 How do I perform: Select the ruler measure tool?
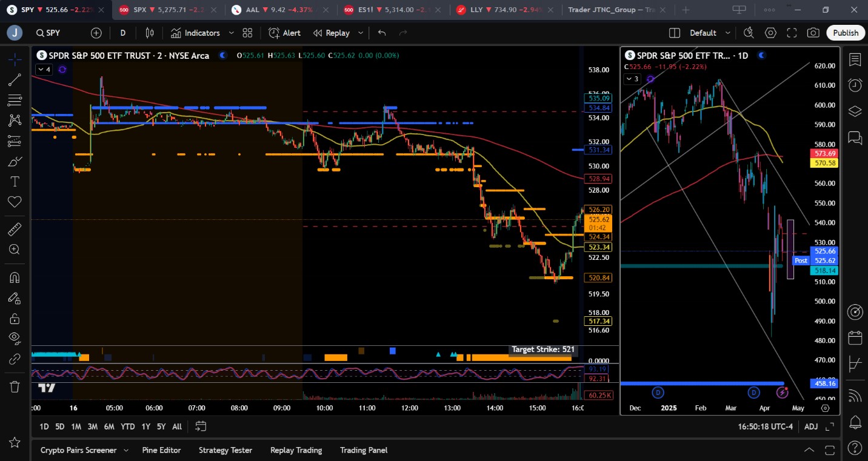click(15, 229)
